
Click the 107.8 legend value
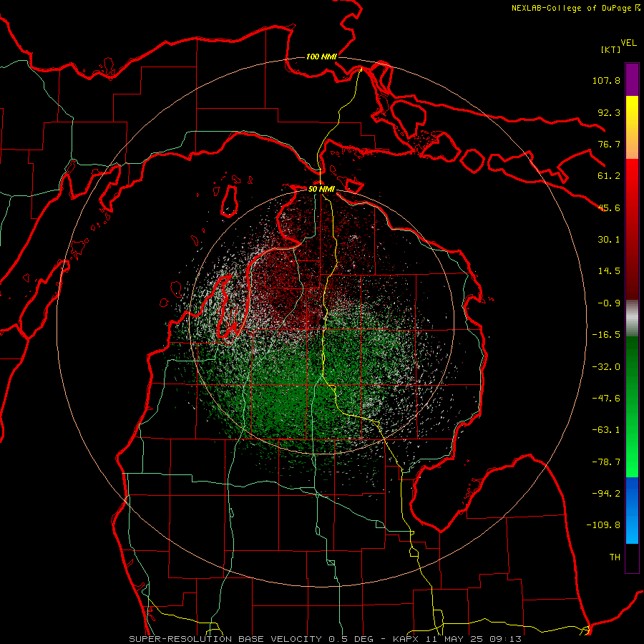tap(606, 80)
